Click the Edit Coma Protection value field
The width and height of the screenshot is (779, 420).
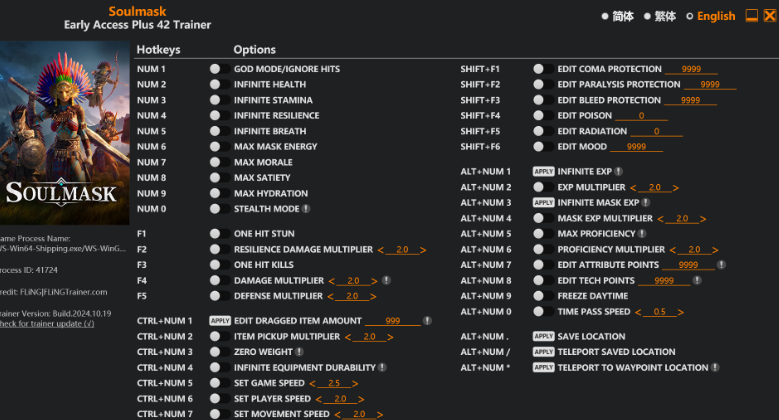pyautogui.click(x=691, y=69)
